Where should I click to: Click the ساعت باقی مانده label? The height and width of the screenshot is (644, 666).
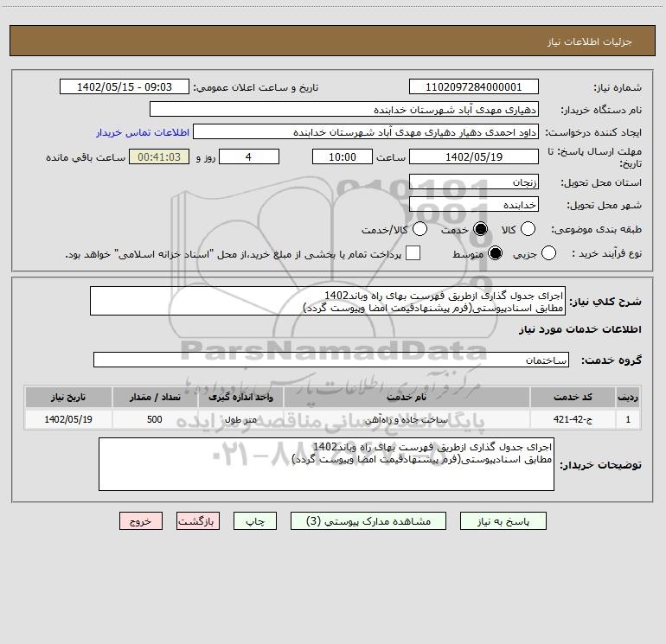tap(86, 157)
